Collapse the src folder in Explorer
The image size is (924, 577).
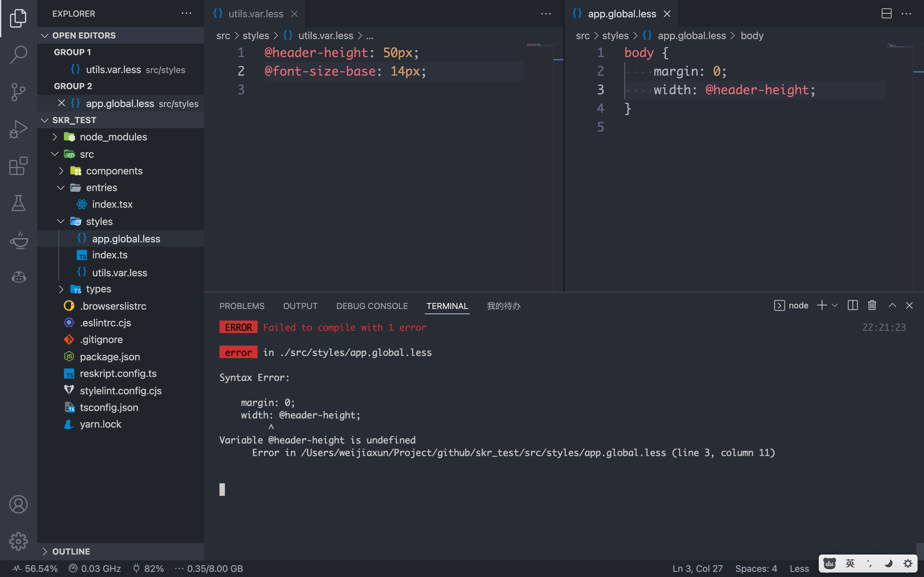click(x=55, y=154)
